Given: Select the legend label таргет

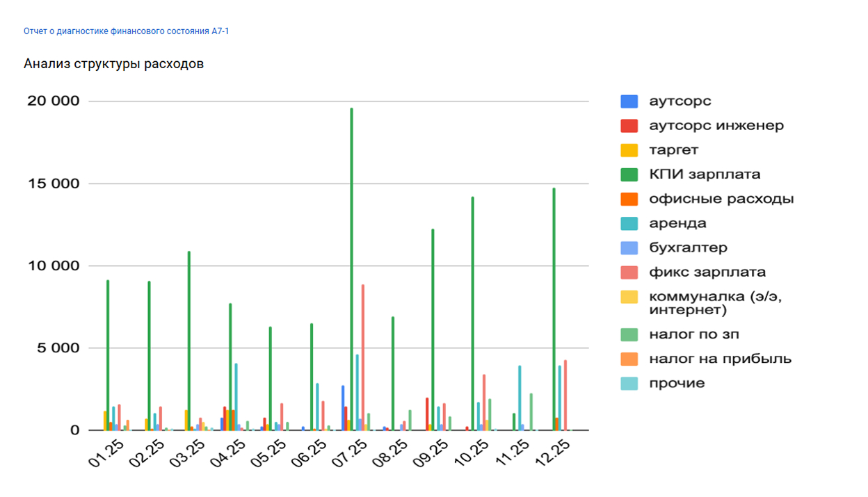Looking at the screenshot, I should [673, 150].
